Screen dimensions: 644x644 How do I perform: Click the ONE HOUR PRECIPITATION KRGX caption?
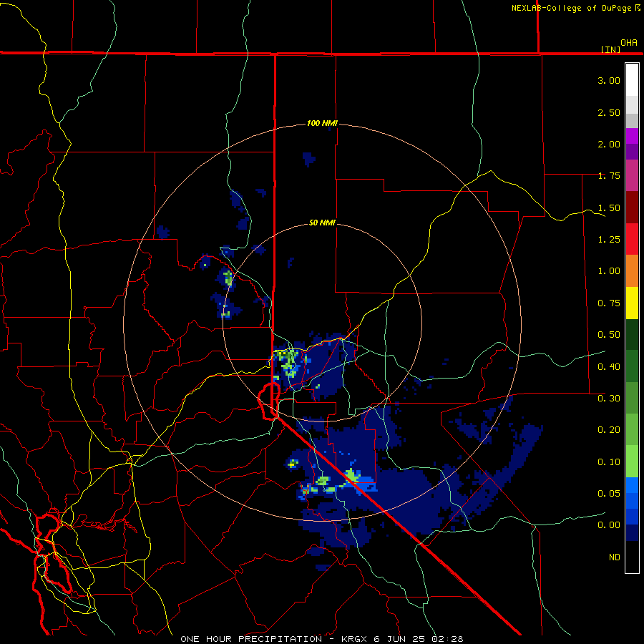322,639
